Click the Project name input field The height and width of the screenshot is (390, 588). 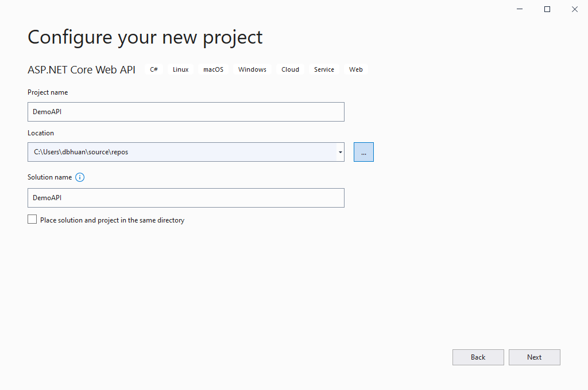pyautogui.click(x=185, y=112)
